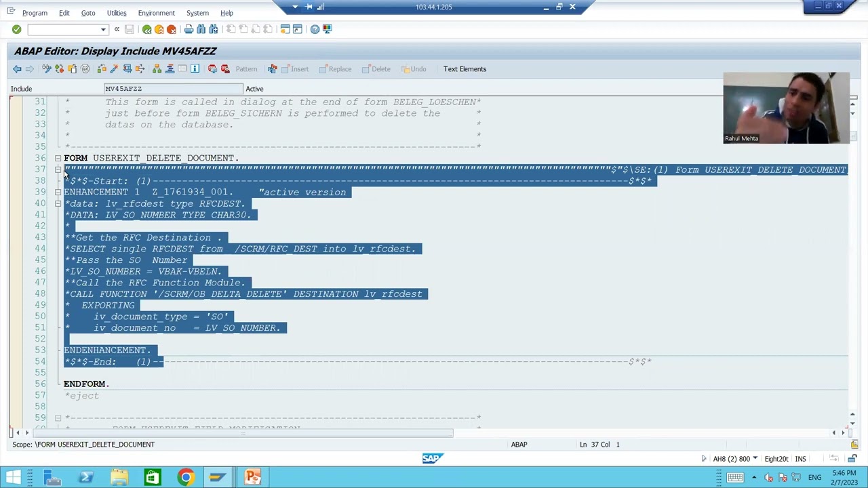The image size is (868, 488).
Task: Click the Where-Used List icon
Action: 140,69
